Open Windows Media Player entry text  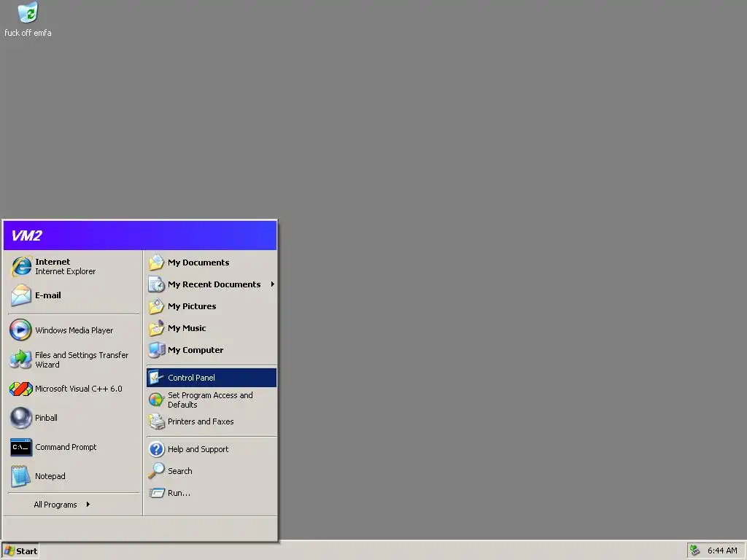tap(74, 330)
